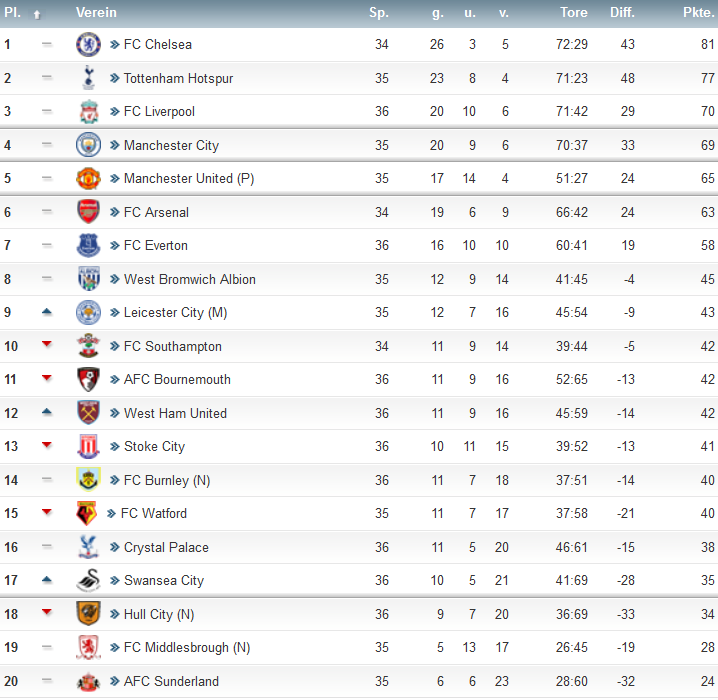The image size is (718, 700).
Task: Click the Diff. column header
Action: [622, 12]
